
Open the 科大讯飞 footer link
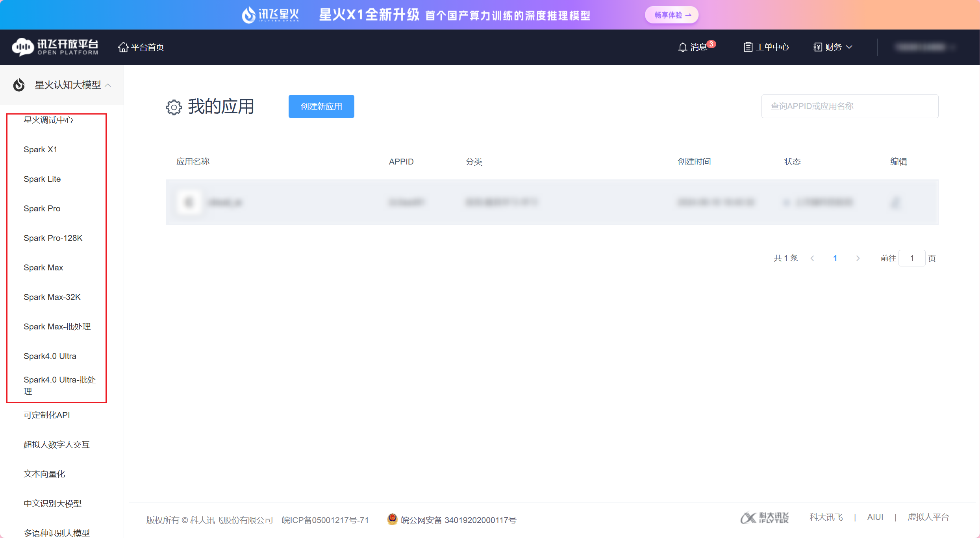tap(826, 517)
